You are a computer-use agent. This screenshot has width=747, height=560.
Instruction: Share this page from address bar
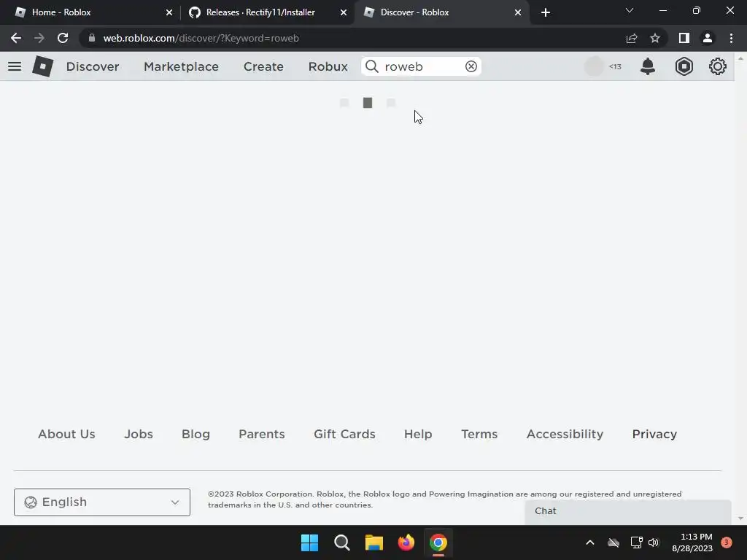click(632, 38)
